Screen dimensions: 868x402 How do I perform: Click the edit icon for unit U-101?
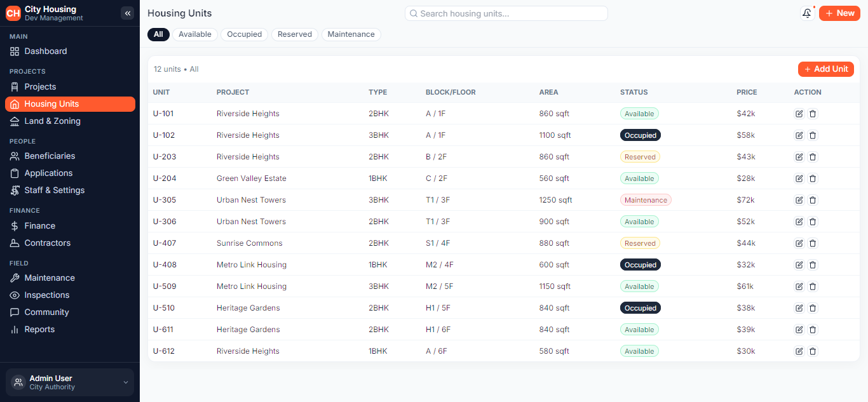click(x=799, y=114)
